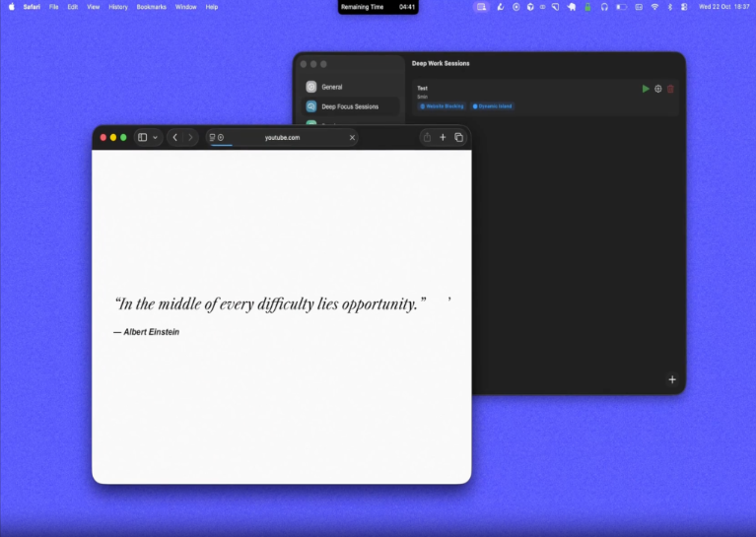Open the Safari Share menu
Viewport: 756px width, 537px height.
(x=427, y=138)
